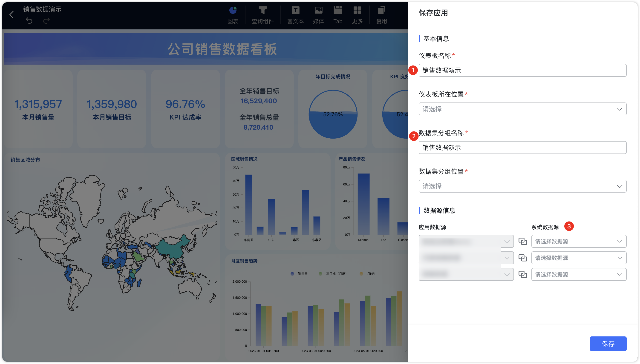Screen dimensions: 640x364
Task: Click the 全年销售目标 16,529,400 value
Action: [258, 101]
